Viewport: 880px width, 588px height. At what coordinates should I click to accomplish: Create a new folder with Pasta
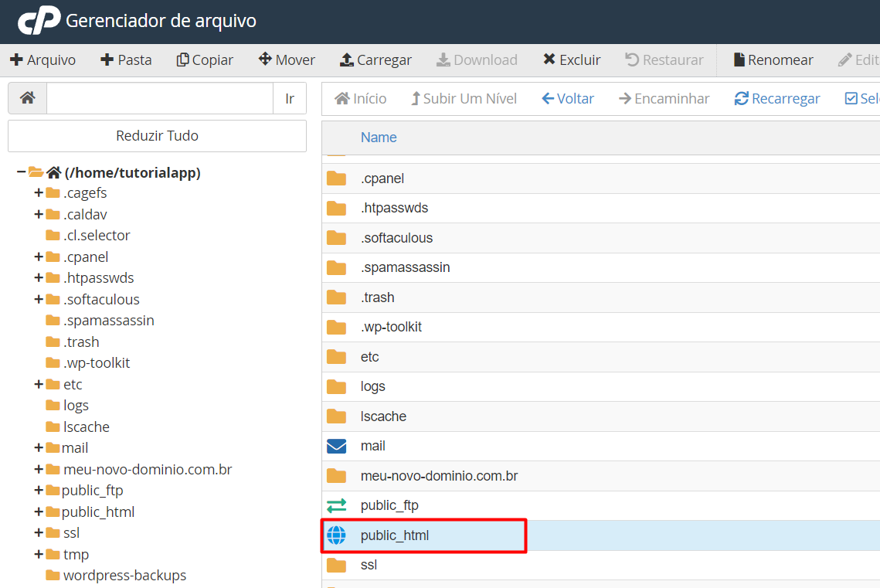pyautogui.click(x=126, y=60)
